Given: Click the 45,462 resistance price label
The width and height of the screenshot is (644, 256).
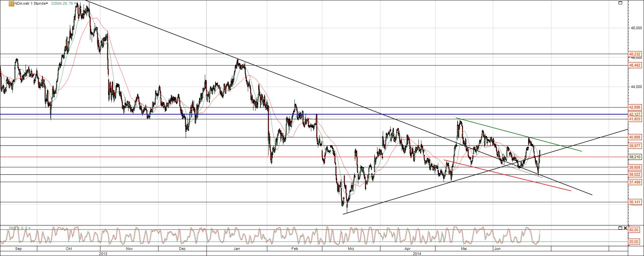Looking at the screenshot, I should [635, 66].
